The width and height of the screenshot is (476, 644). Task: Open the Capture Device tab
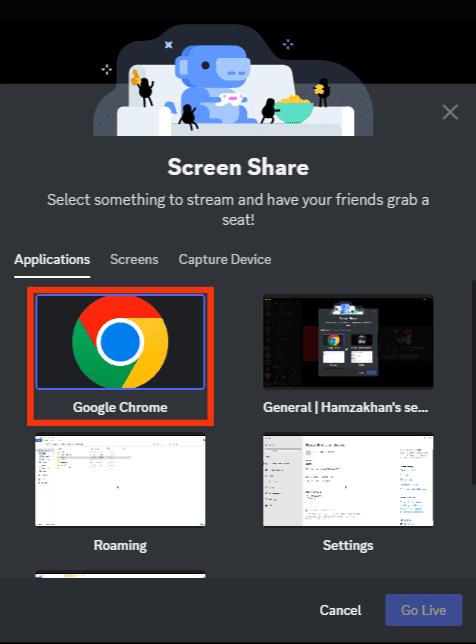[x=225, y=260]
